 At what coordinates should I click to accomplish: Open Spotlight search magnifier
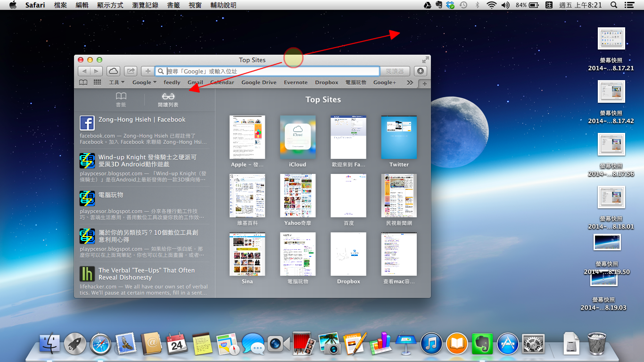(x=614, y=5)
